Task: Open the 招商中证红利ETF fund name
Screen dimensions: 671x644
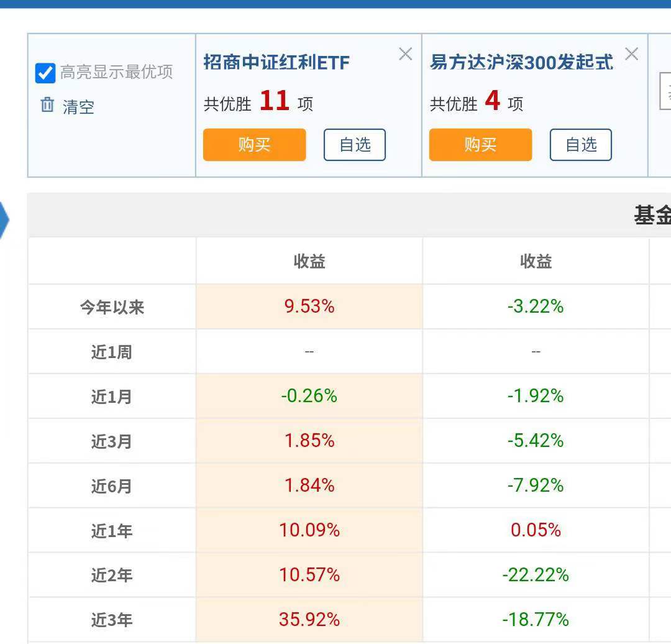Action: 277,62
